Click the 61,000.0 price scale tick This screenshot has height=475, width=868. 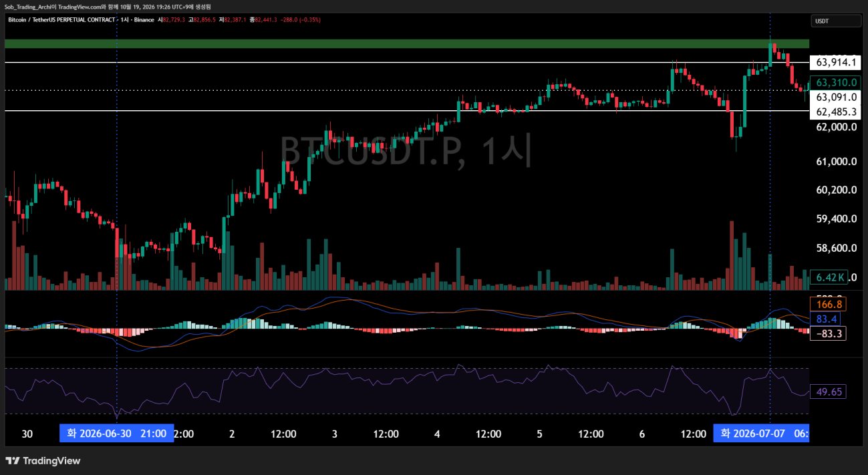pos(836,161)
